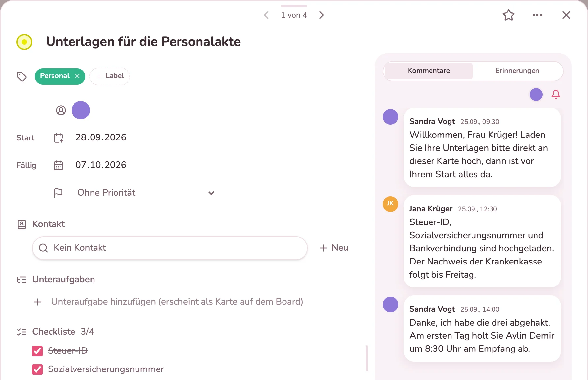Open the three-dot more options menu

tap(537, 15)
